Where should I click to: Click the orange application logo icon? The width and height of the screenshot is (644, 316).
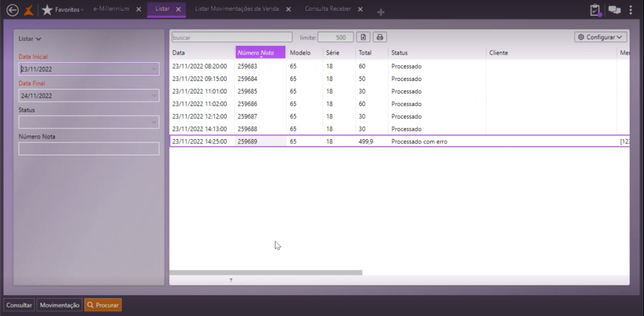click(x=29, y=10)
